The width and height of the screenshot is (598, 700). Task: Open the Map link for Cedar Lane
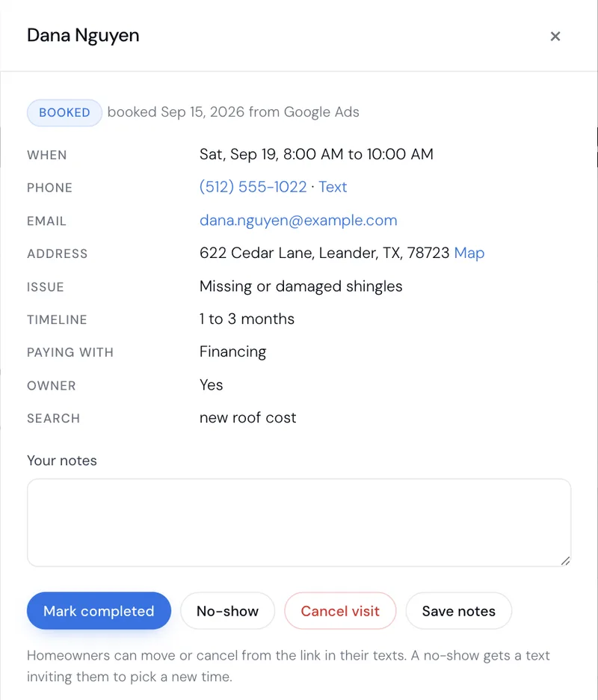469,253
